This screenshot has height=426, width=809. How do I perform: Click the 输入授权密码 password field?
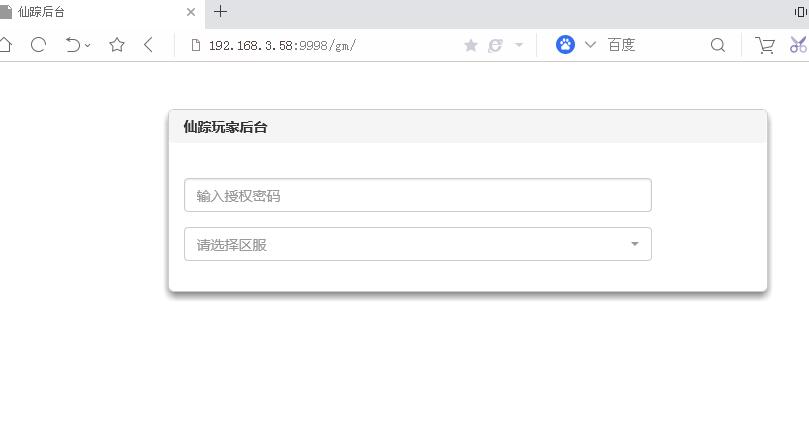[418, 195]
